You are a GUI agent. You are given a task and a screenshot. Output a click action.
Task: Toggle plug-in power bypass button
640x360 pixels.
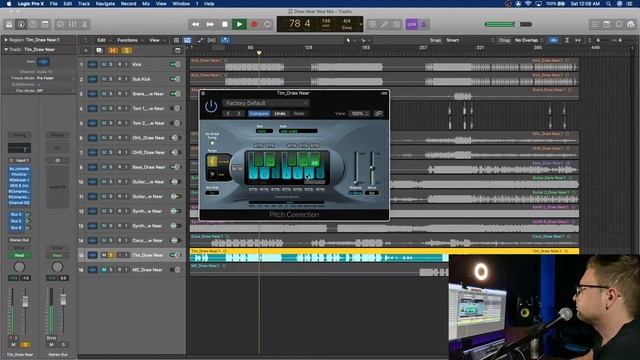coord(211,107)
